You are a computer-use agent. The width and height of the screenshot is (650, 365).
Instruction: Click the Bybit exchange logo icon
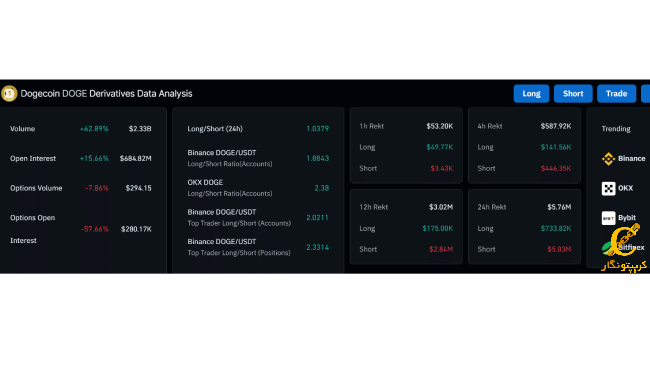point(608,218)
